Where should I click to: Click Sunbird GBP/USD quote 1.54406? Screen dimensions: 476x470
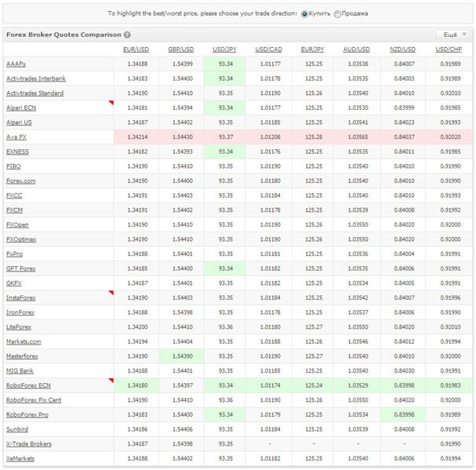pyautogui.click(x=183, y=429)
